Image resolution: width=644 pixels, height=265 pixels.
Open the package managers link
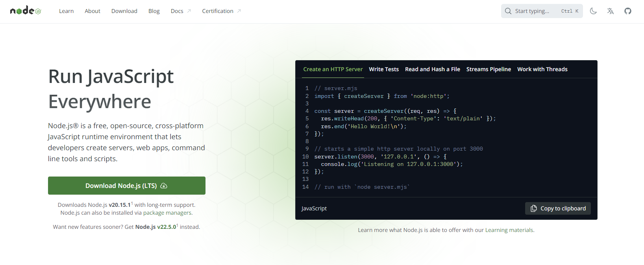tap(168, 213)
